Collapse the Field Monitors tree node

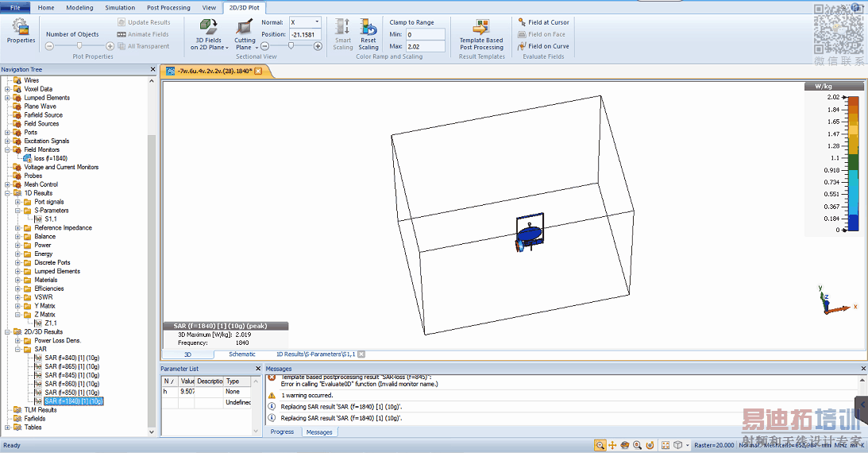tap(8, 149)
